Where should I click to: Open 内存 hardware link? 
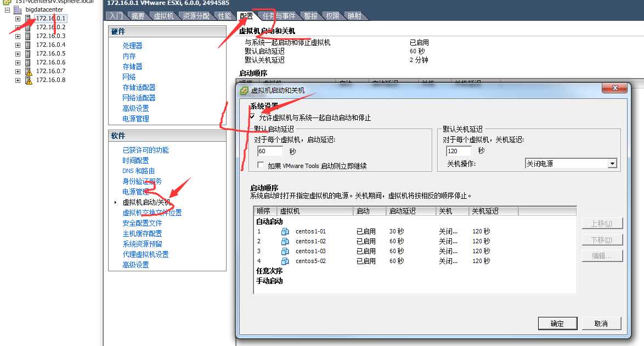129,56
